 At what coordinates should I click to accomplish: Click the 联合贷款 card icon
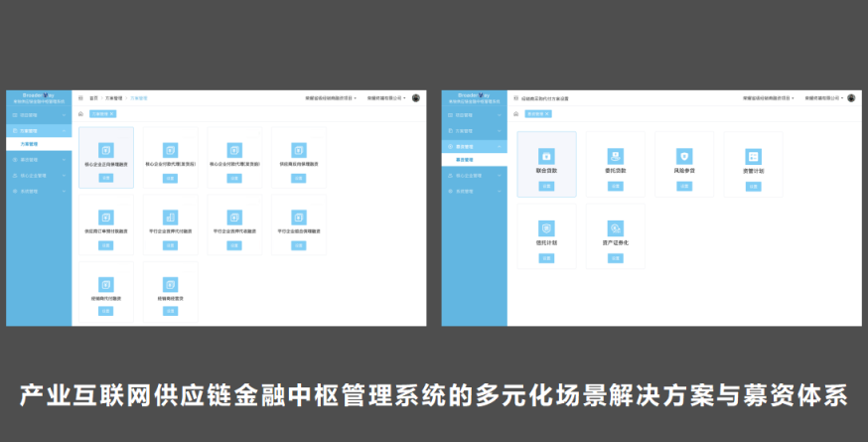546,157
